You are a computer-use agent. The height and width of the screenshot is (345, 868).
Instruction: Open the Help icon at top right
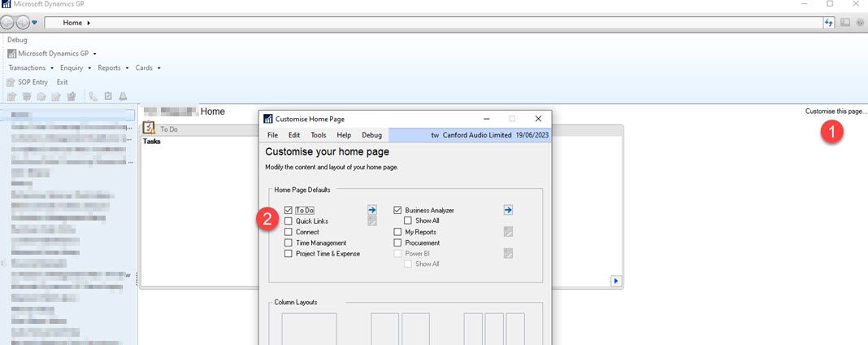pyautogui.click(x=860, y=23)
